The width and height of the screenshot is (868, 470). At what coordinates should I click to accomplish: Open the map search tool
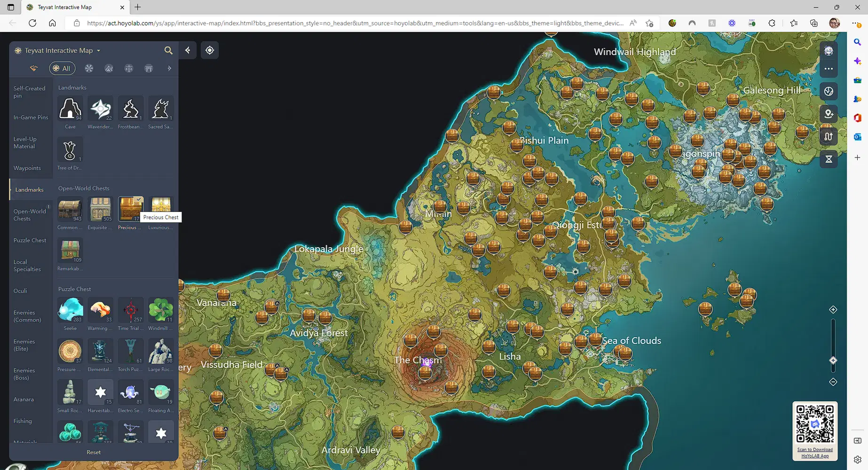pyautogui.click(x=168, y=50)
